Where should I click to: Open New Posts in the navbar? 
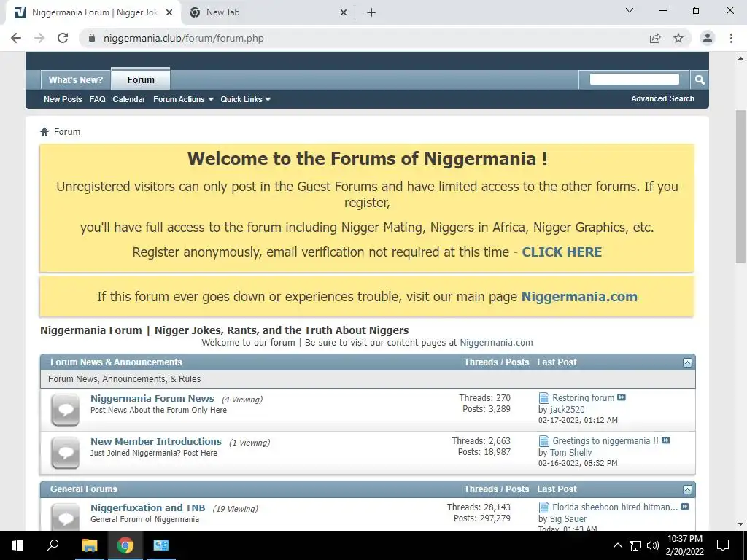tap(63, 99)
